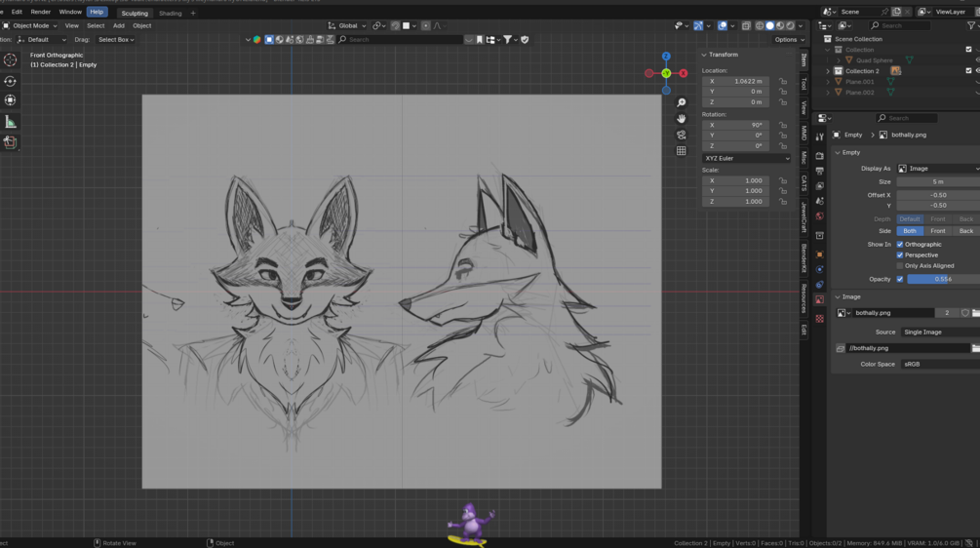
Task: Click the Location X value field
Action: [735, 81]
